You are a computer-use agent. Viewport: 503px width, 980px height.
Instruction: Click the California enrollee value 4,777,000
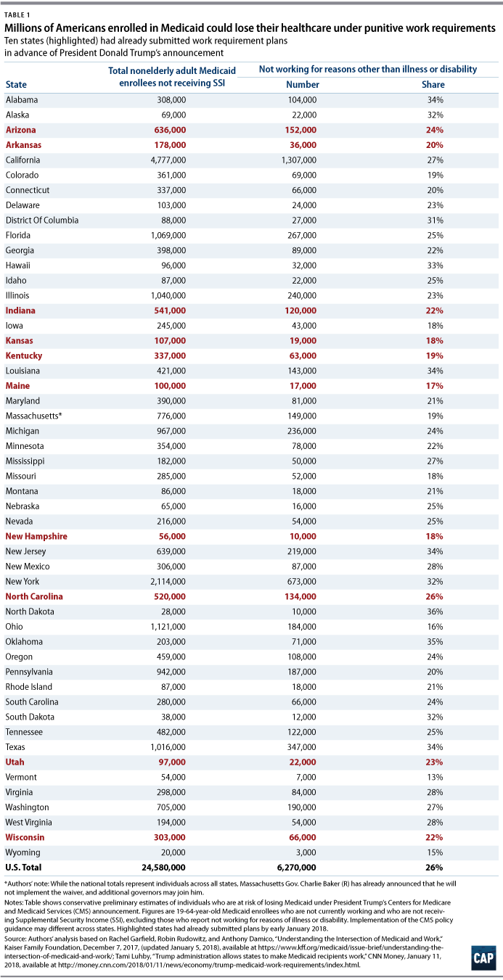coord(168,160)
